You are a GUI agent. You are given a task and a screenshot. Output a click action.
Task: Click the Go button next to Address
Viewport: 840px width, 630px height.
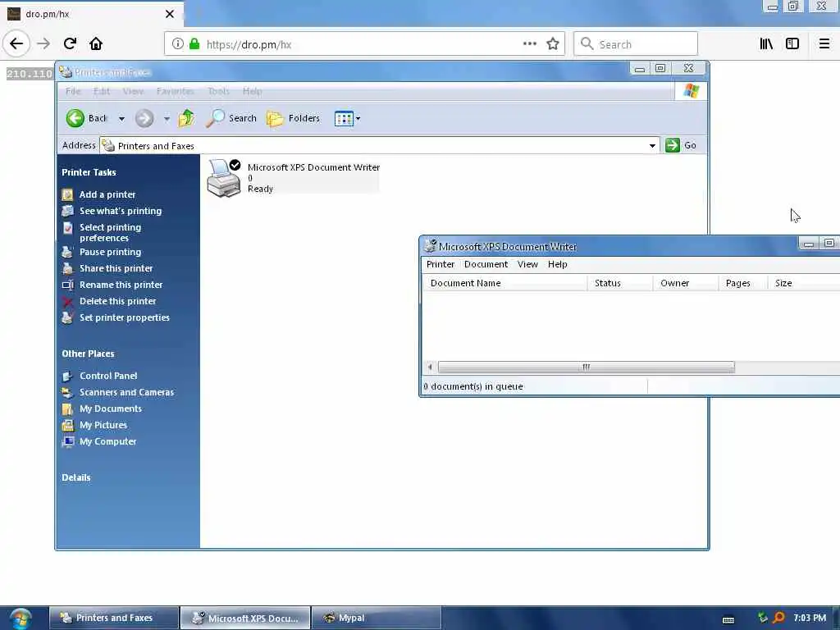[681, 145]
